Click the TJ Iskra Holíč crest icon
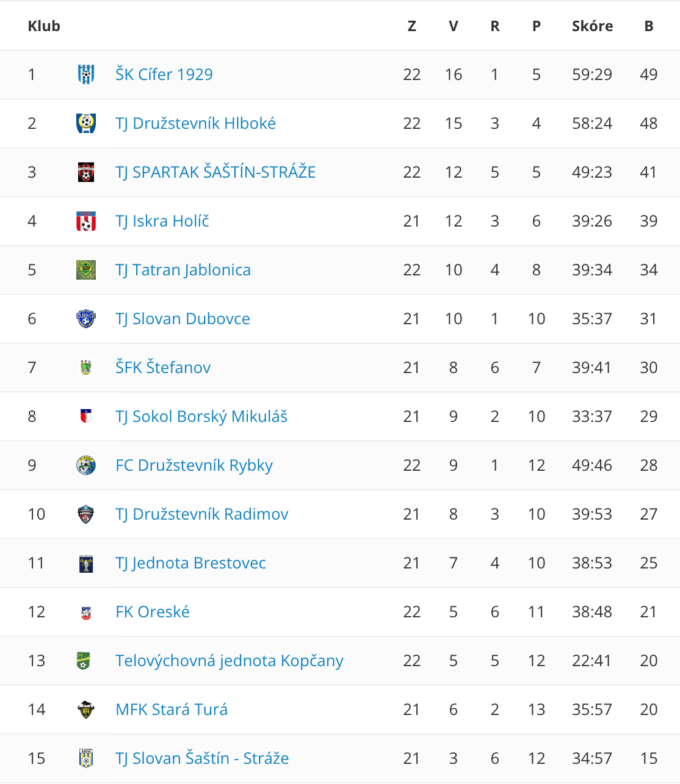680x784 pixels. [86, 221]
